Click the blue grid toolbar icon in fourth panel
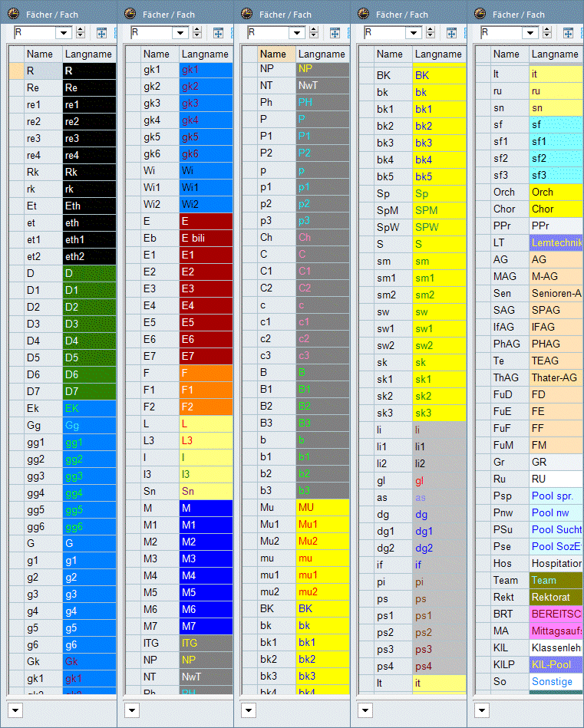Viewport: 584px width, 728px height. point(451,33)
